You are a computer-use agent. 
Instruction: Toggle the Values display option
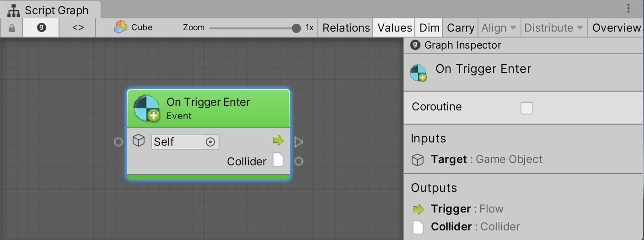pos(394,28)
